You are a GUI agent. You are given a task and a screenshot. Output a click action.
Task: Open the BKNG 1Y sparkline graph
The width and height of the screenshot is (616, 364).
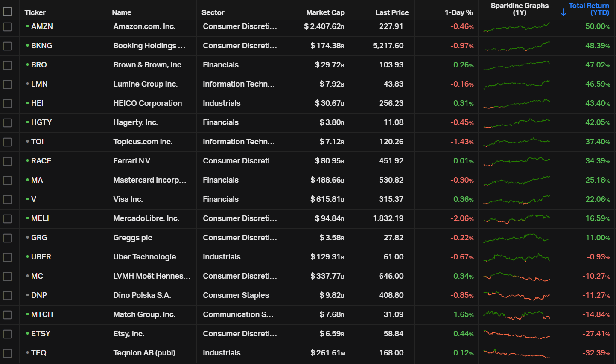pyautogui.click(x=517, y=46)
